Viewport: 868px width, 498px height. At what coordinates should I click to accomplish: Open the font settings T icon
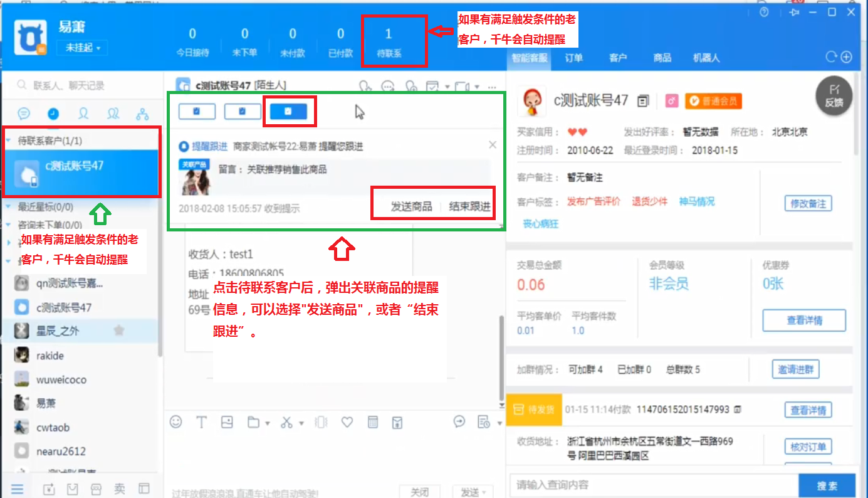point(201,421)
